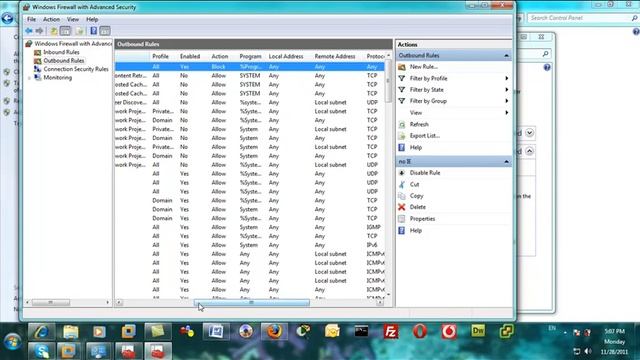This screenshot has width=640, height=360.
Task: Click the Properties icon in Actions pane
Action: (402, 219)
